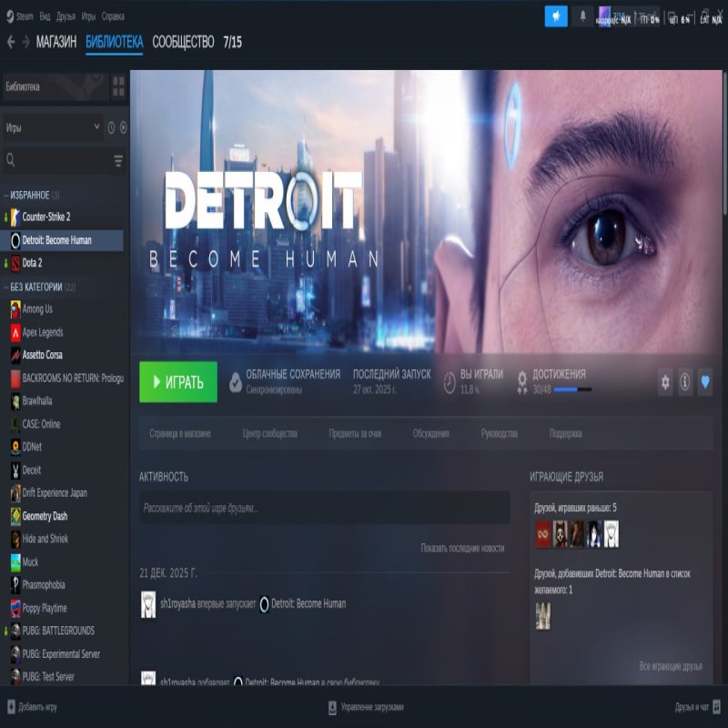Open the СООБЩЕСТВО tab
Image resolution: width=728 pixels, height=728 pixels.
pos(183,42)
